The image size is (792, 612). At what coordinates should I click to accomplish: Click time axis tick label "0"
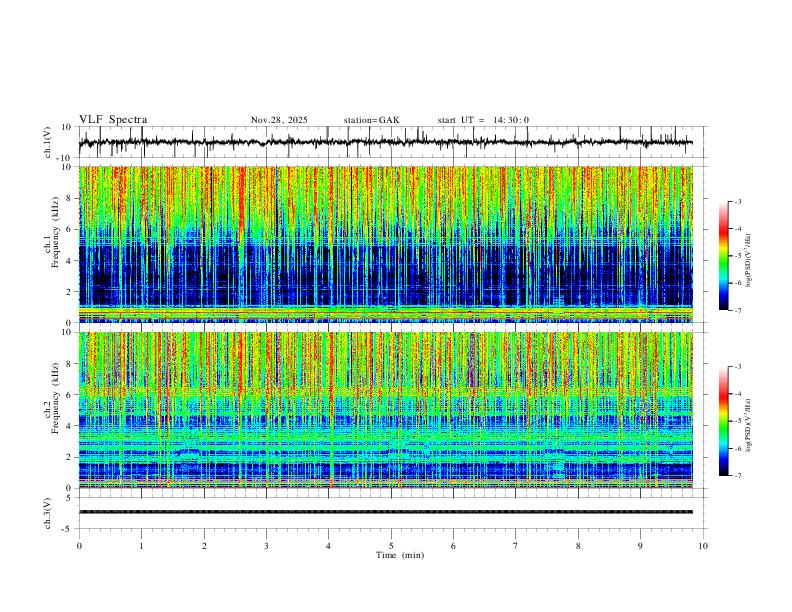coord(79,546)
